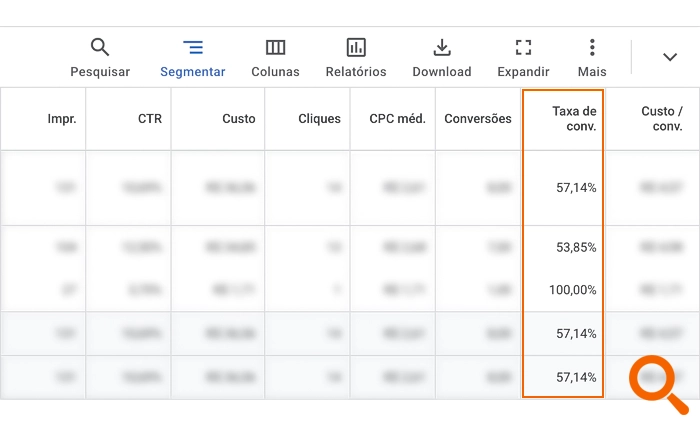
Task: Select the 100,00% conversion rate cell
Action: (x=572, y=290)
